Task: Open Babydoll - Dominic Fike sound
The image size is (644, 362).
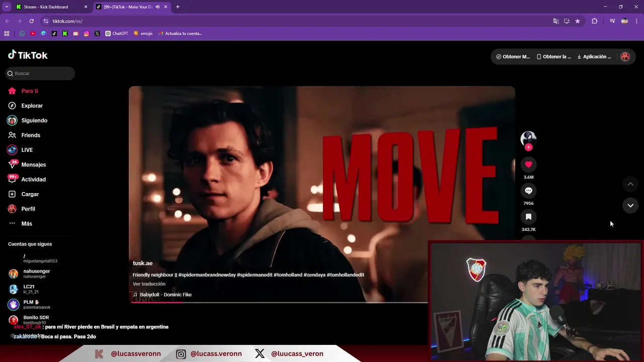Action: [x=162, y=295]
